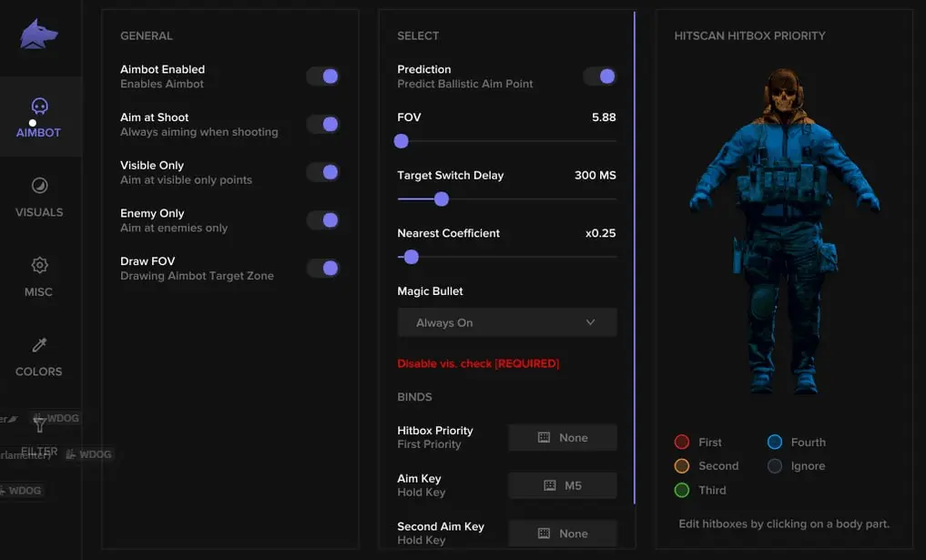Click the "Edit hitboxes by clicking on a body part." hint
This screenshot has height=560, width=926.
[784, 524]
